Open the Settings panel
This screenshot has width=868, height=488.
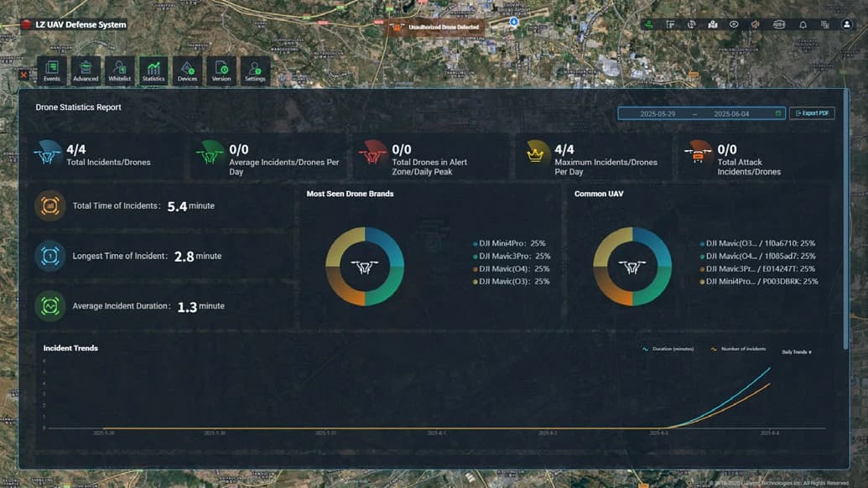[x=255, y=70]
